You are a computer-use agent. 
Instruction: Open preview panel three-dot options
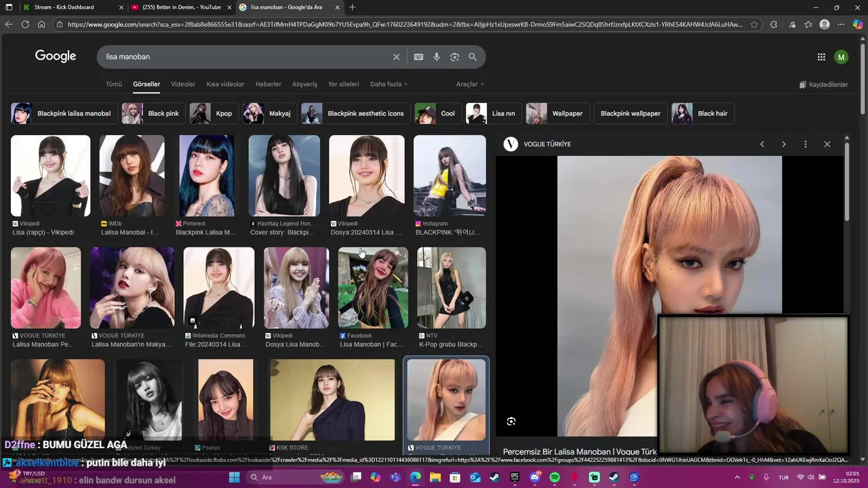pyautogui.click(x=806, y=144)
